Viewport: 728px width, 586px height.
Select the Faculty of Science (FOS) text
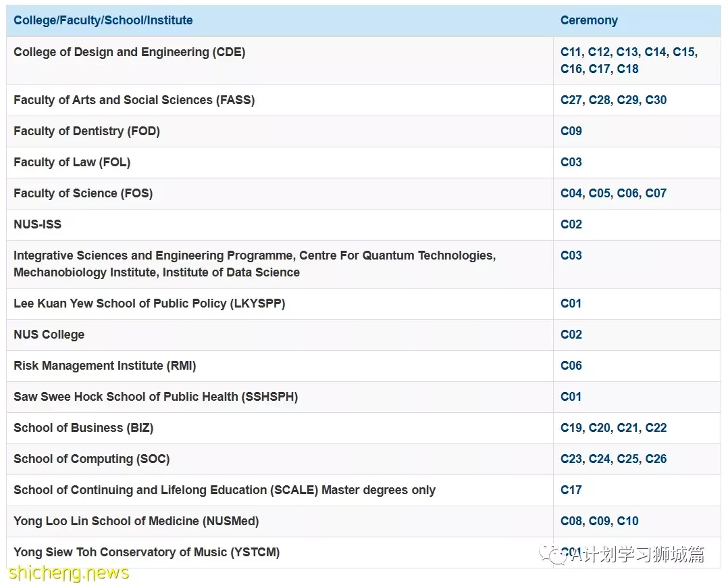coord(83,193)
